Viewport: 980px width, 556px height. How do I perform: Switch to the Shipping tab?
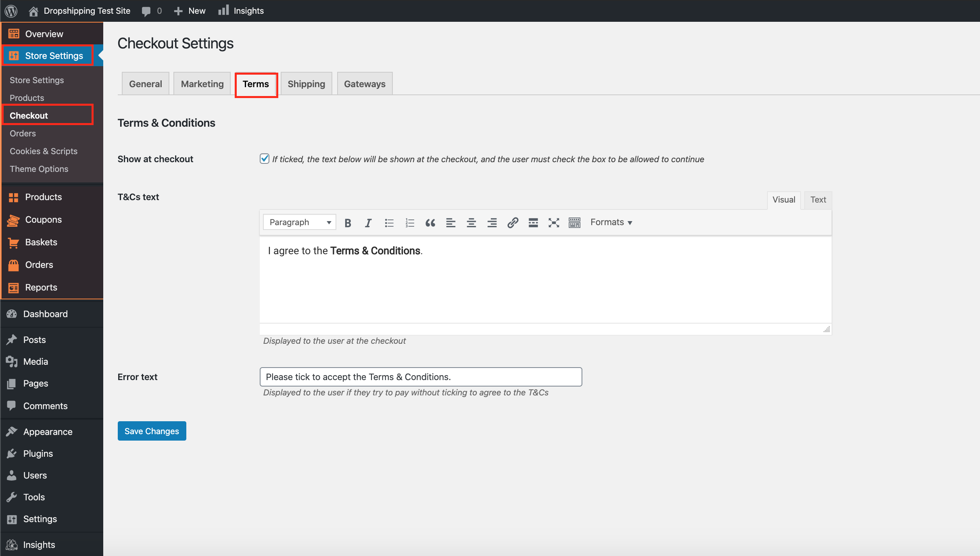pyautogui.click(x=306, y=84)
